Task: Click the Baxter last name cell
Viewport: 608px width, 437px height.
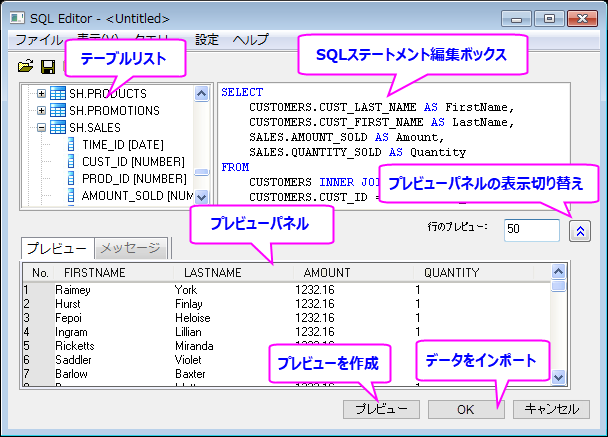Action: click(190, 374)
